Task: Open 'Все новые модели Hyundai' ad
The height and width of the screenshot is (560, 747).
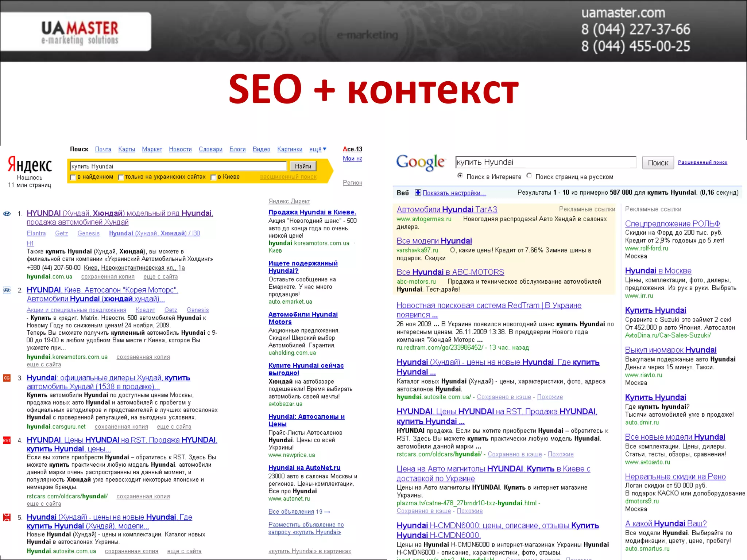Action: click(675, 437)
